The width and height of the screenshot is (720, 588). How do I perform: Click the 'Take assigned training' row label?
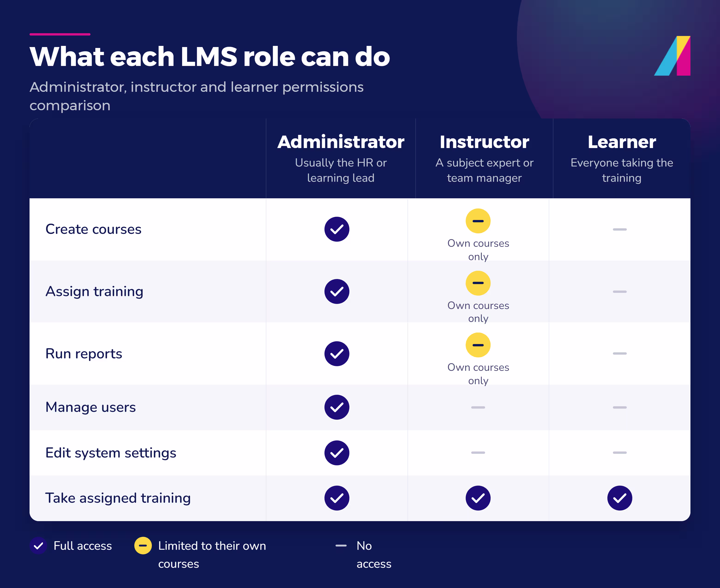pos(118,498)
